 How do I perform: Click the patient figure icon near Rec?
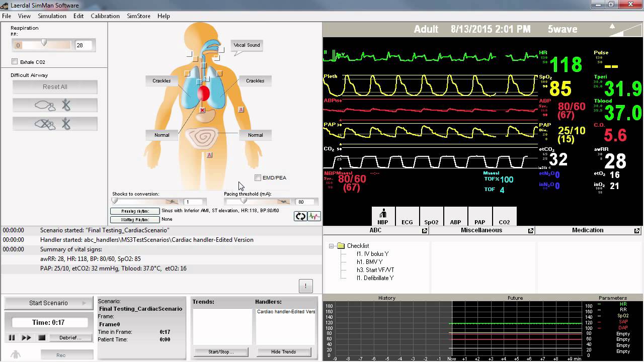click(16, 354)
